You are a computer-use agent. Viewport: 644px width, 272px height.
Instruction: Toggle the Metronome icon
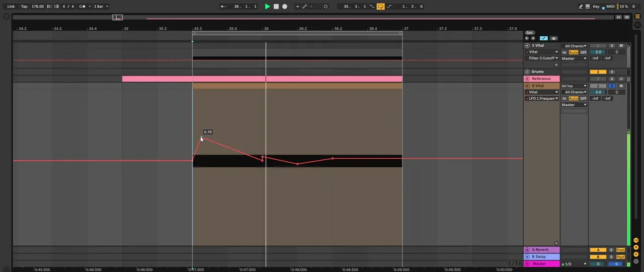(83, 7)
